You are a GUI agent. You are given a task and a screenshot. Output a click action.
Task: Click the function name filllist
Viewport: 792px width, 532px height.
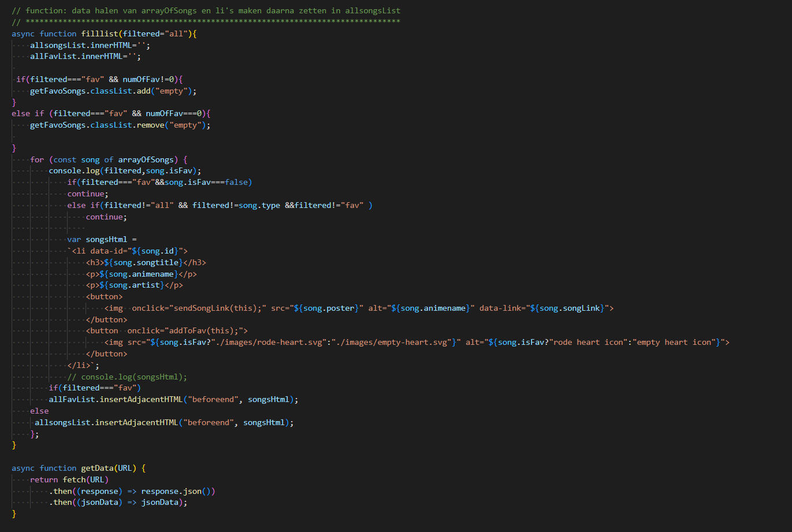100,34
